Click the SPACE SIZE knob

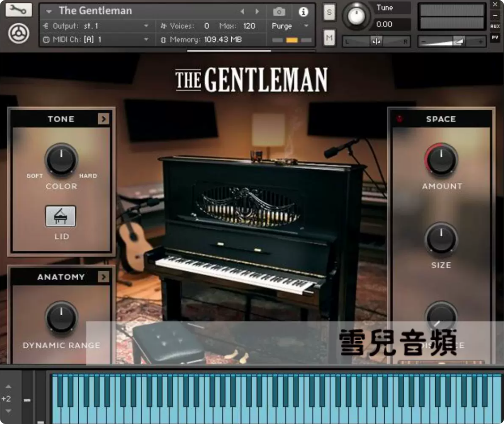click(441, 238)
